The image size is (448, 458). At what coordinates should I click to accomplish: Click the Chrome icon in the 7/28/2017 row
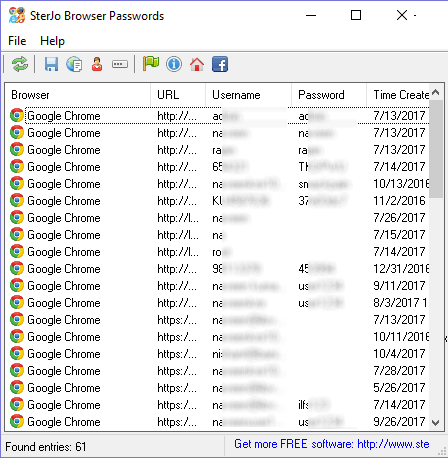point(17,370)
